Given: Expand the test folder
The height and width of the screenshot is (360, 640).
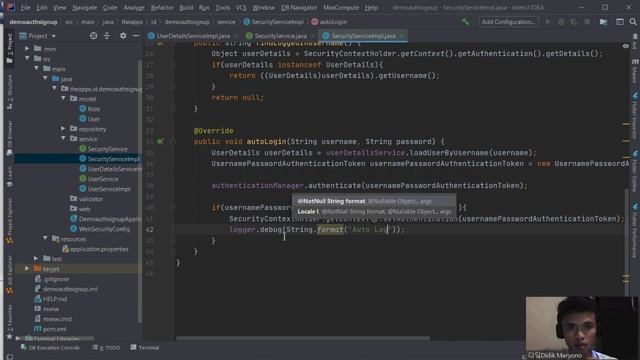Looking at the screenshot, I should (36, 259).
